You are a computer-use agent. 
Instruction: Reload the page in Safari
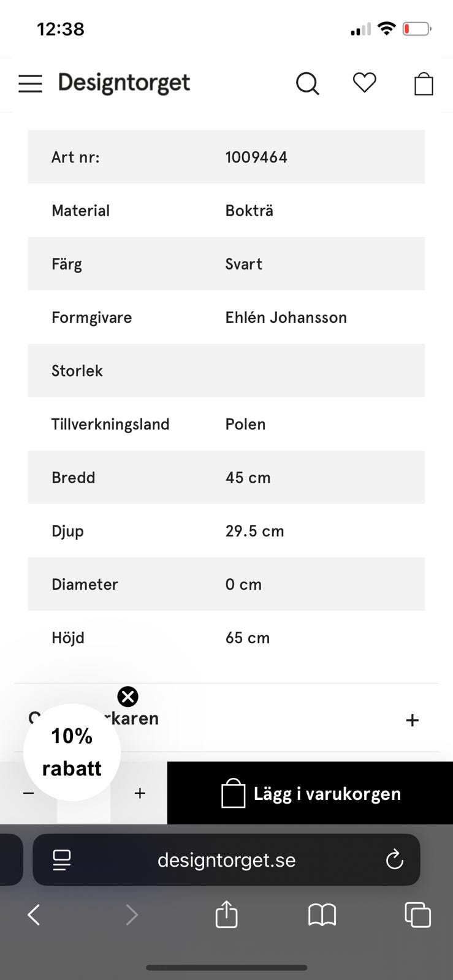pyautogui.click(x=394, y=860)
